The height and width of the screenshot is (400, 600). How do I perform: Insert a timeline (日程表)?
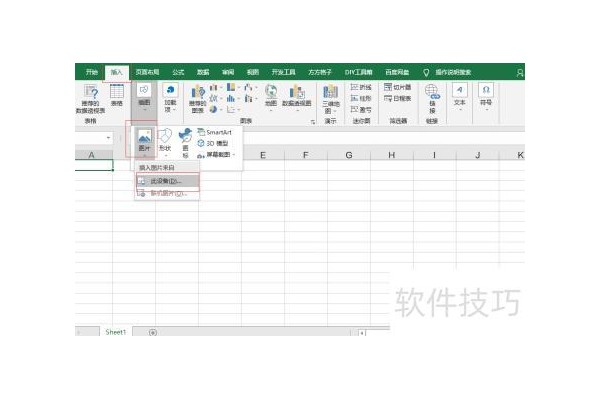398,98
